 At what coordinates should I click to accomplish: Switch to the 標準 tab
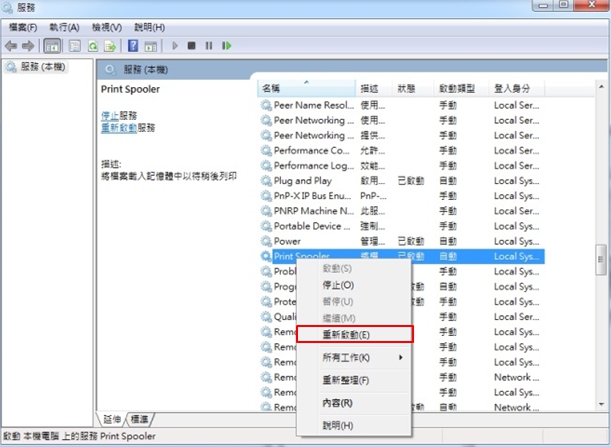coord(139,420)
